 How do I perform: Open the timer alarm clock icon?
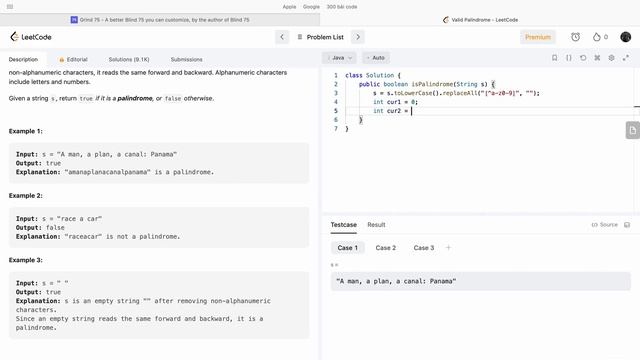pyautogui.click(x=575, y=37)
